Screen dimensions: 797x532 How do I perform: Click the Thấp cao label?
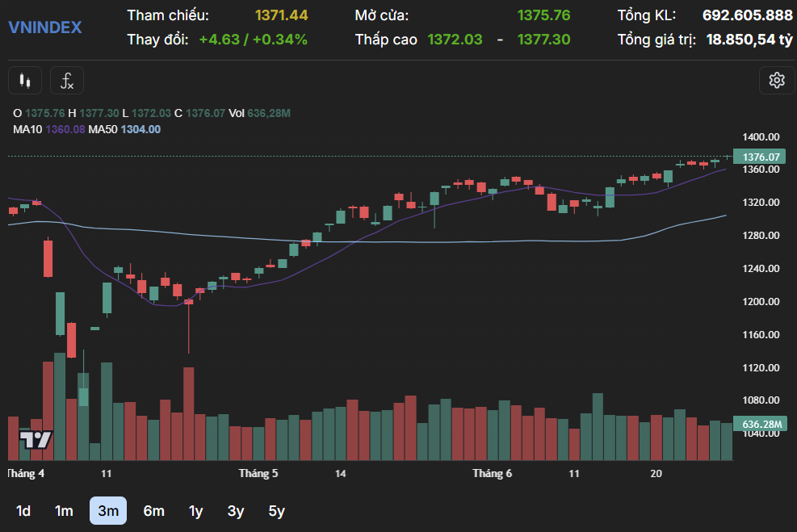coord(386,40)
